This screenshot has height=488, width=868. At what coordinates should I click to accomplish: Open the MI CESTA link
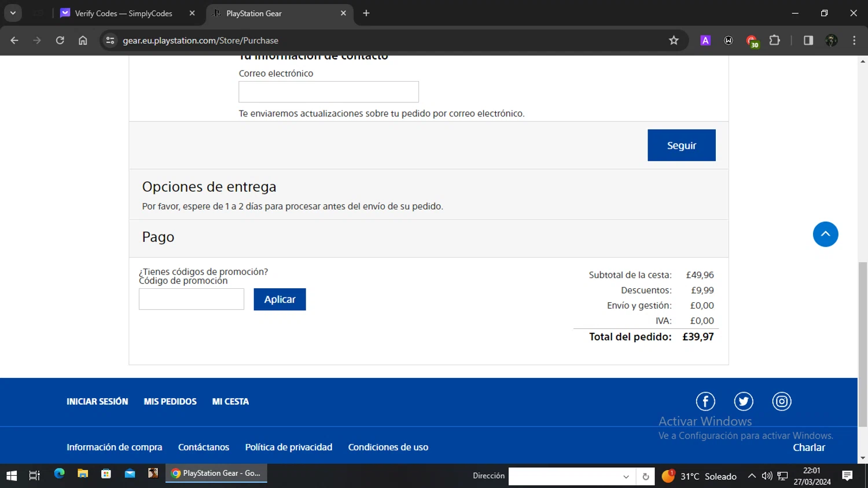point(230,402)
